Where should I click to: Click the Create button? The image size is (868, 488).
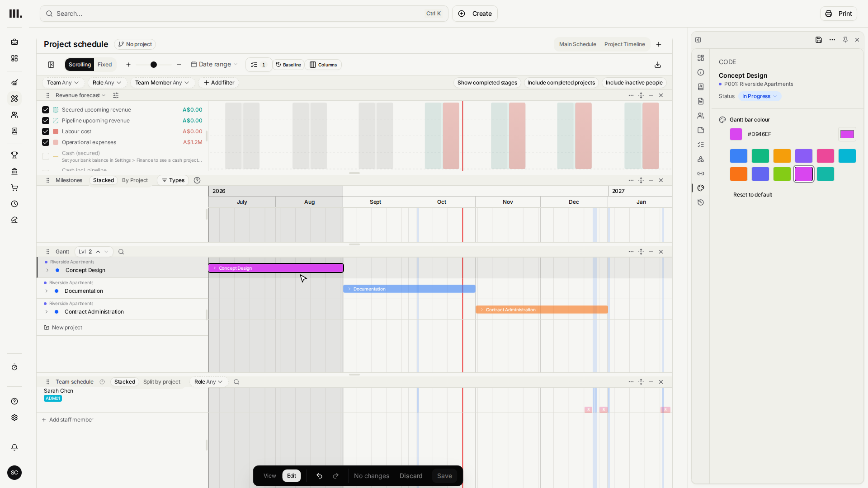pyautogui.click(x=475, y=14)
